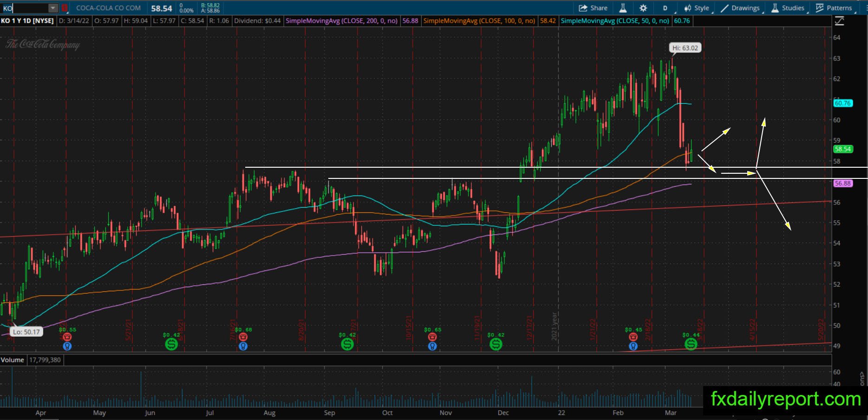Click the SimpleMovingAvg 100 study label
868x420 pixels.
coord(479,21)
